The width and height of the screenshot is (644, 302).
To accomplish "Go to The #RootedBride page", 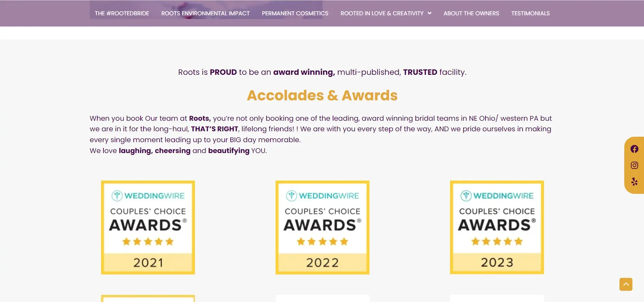I will (x=122, y=13).
